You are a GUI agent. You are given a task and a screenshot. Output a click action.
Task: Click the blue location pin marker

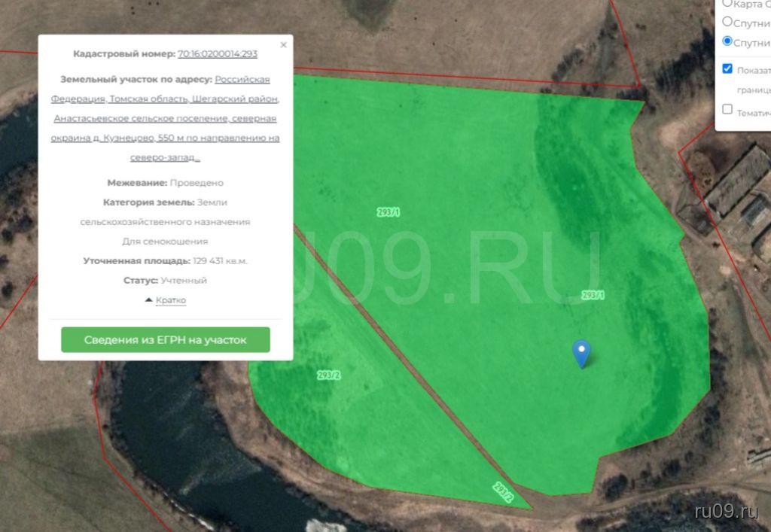(581, 352)
